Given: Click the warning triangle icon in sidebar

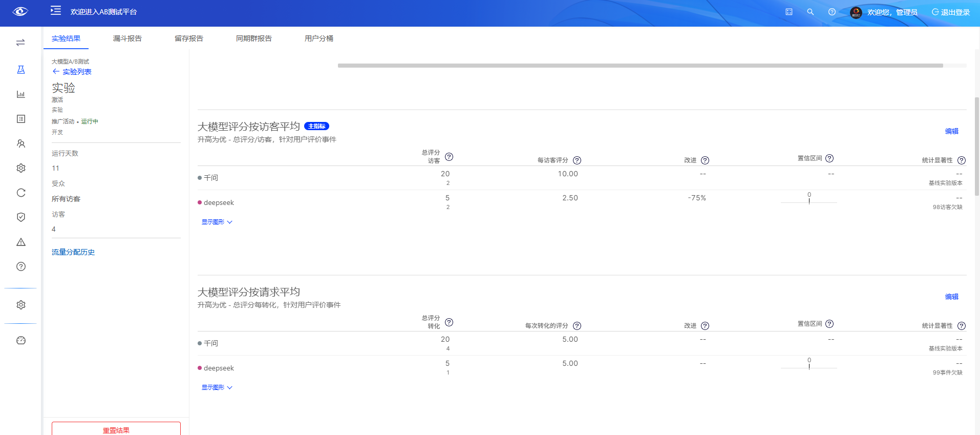Looking at the screenshot, I should pos(21,242).
